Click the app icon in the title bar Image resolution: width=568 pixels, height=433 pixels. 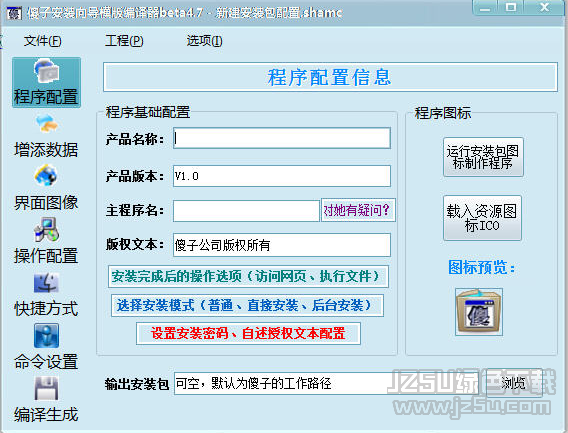(14, 13)
